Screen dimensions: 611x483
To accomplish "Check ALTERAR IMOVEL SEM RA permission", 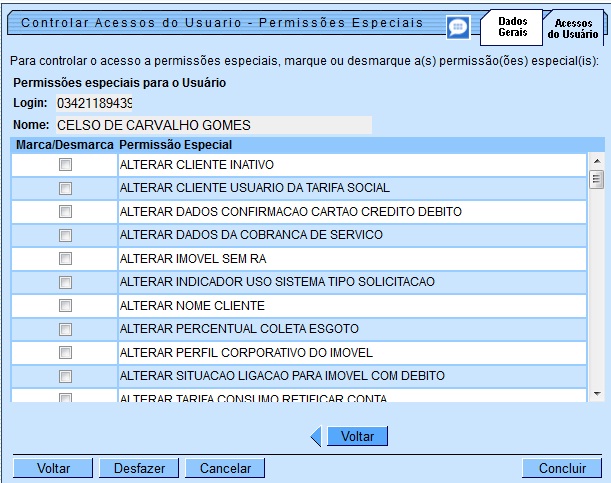I will click(65, 258).
